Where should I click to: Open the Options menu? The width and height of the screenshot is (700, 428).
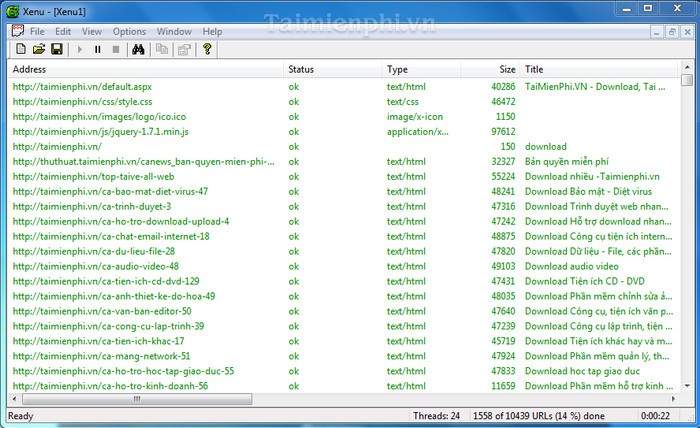129,31
